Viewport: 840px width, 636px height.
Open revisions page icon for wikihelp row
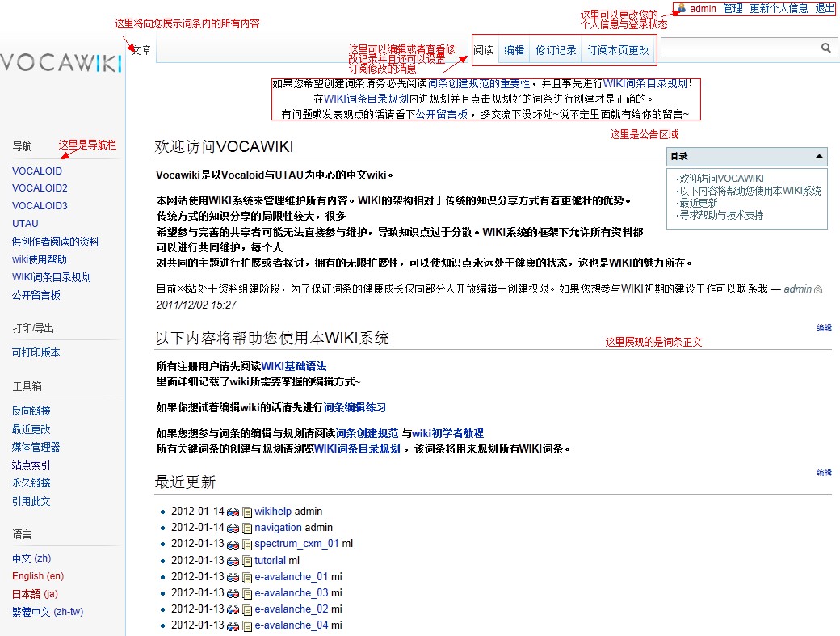(x=247, y=512)
